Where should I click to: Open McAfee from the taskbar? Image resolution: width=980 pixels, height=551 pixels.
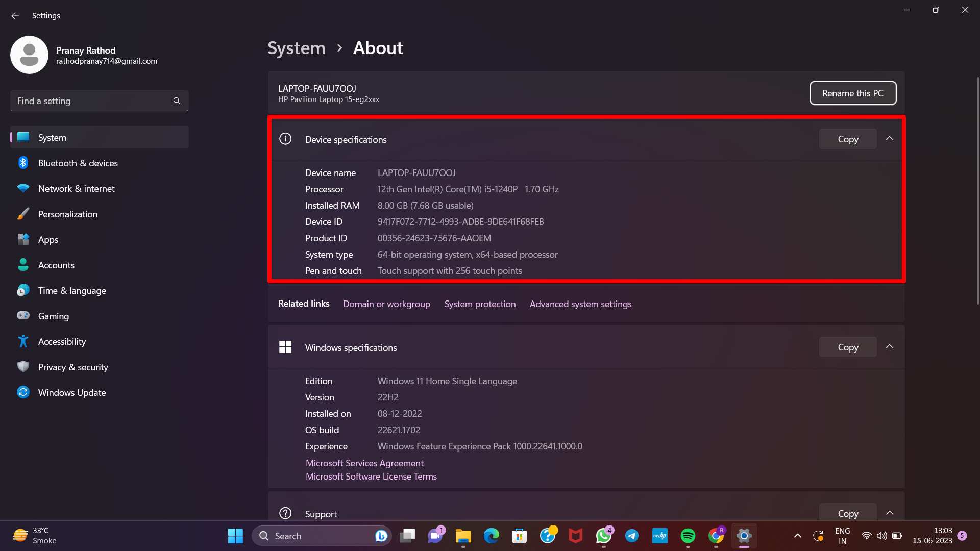pyautogui.click(x=576, y=536)
